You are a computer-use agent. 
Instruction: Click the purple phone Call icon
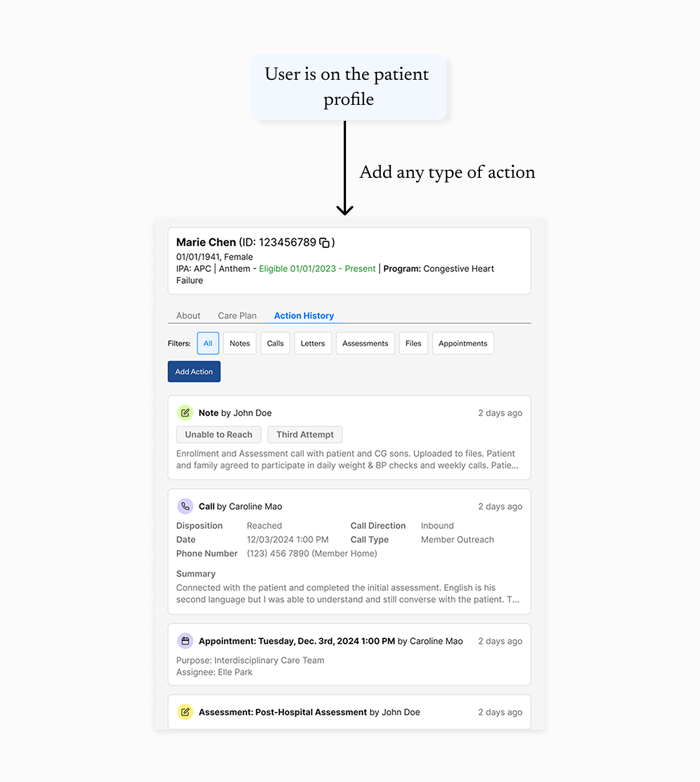(x=185, y=506)
